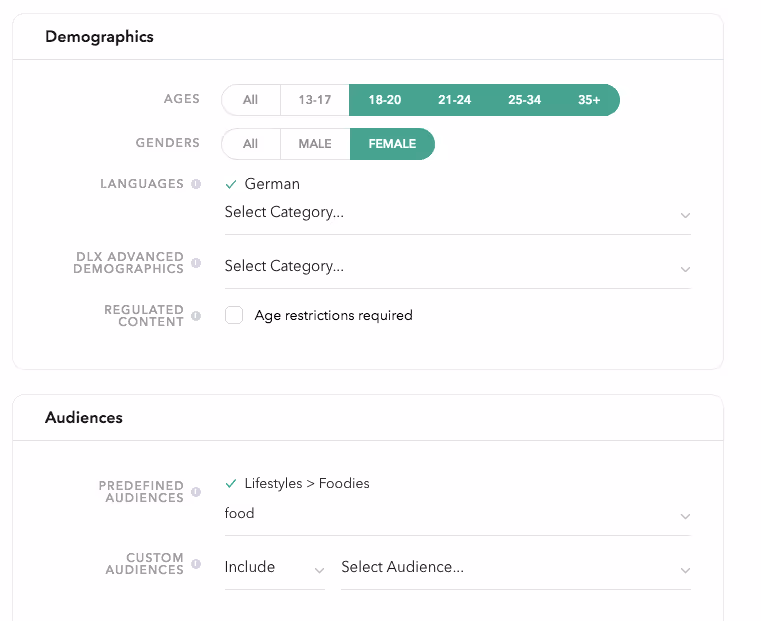The image size is (761, 621).
Task: Select the MALE gender option
Action: click(x=315, y=144)
